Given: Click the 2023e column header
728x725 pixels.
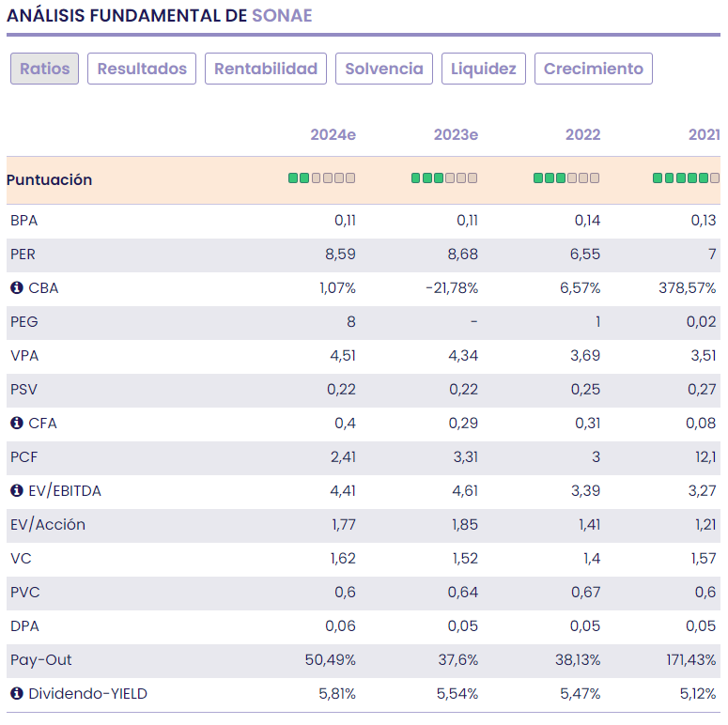Looking at the screenshot, I should pyautogui.click(x=456, y=135).
